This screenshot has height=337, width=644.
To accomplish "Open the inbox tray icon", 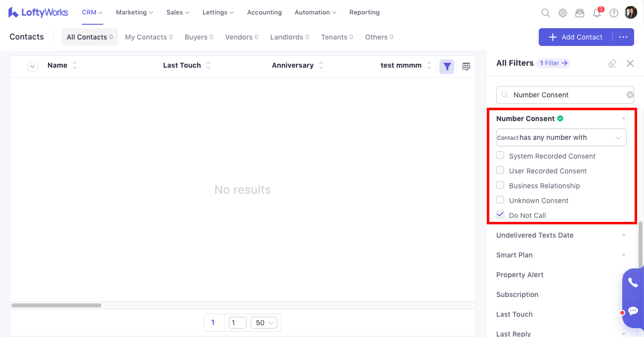I will 580,13.
